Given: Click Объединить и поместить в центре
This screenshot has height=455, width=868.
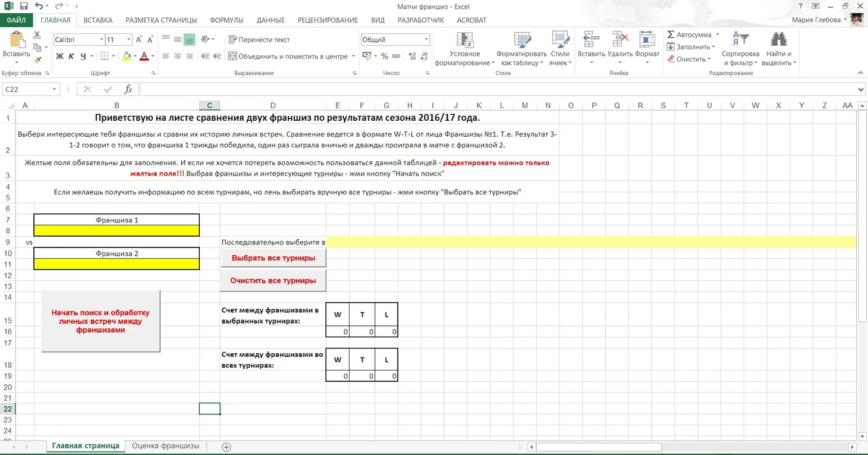Looking at the screenshot, I should [x=288, y=57].
